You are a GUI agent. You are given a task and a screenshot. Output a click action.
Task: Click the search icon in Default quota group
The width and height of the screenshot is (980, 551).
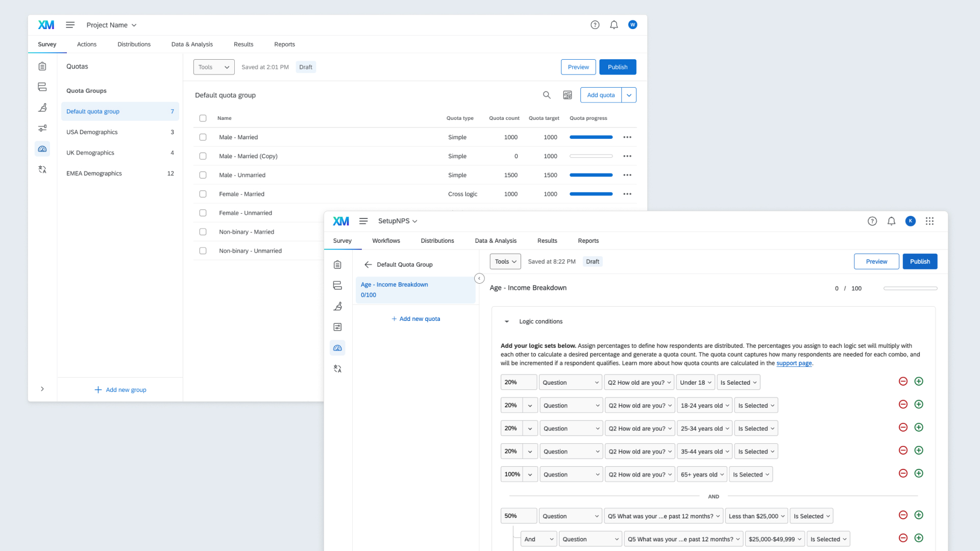coord(547,95)
